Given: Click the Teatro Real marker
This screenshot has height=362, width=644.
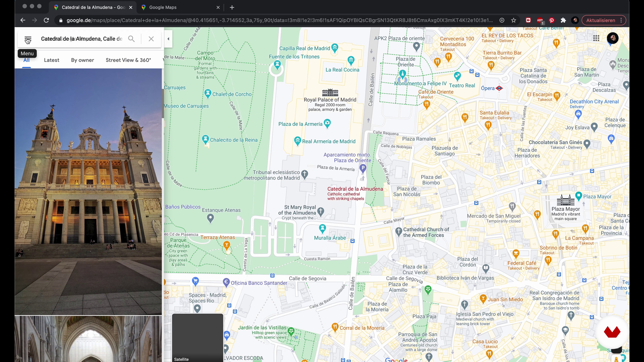Looking at the screenshot, I should (457, 76).
